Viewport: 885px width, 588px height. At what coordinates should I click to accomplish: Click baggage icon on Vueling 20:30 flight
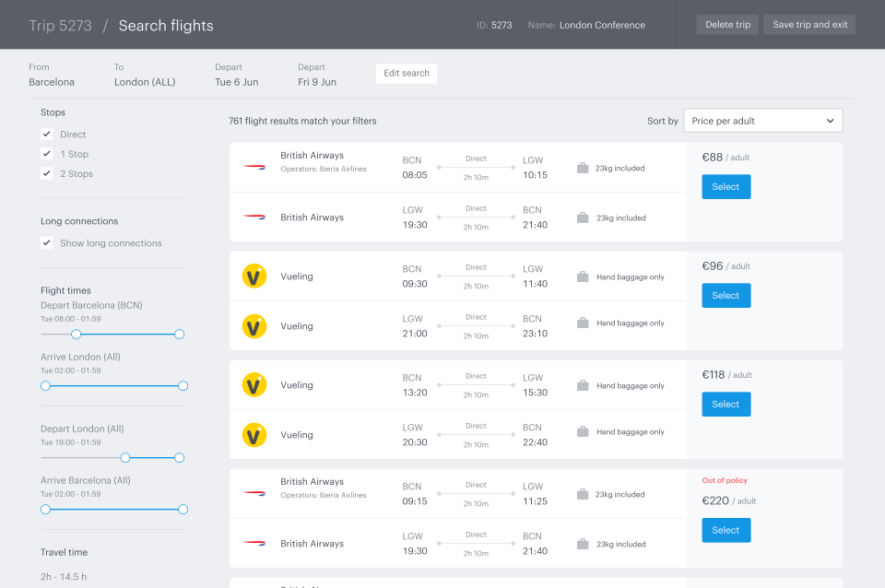583,431
